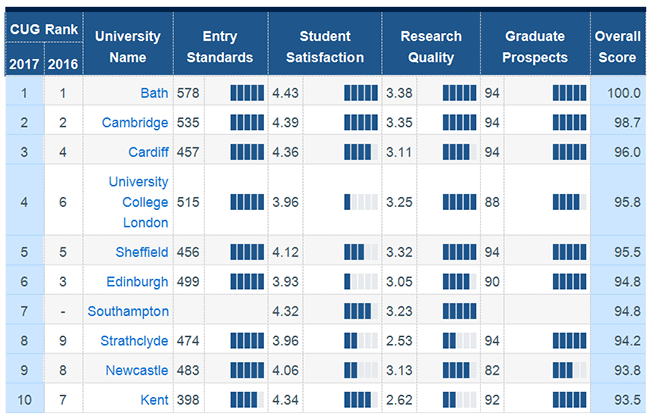Open the Edinburgh university link
The height and width of the screenshot is (416, 650).
click(x=137, y=282)
